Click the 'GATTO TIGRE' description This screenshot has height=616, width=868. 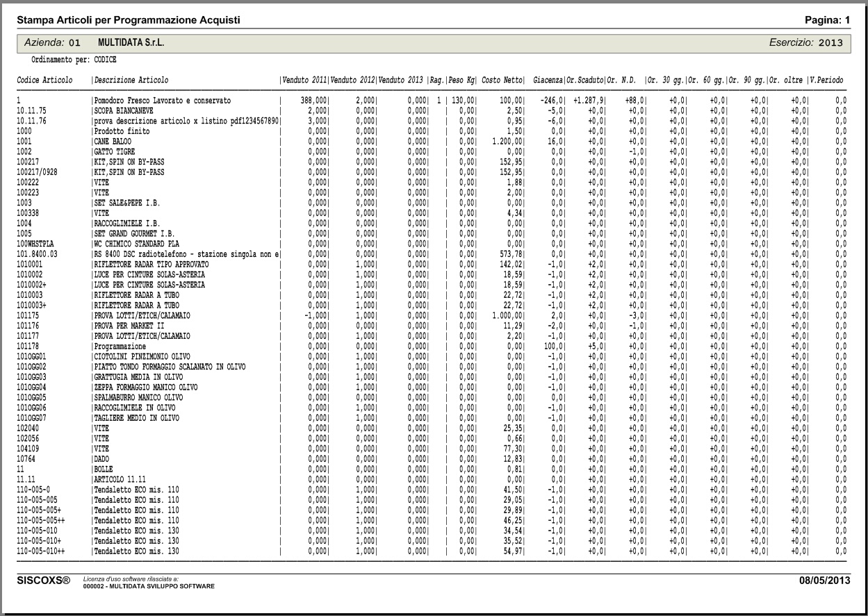[x=115, y=151]
